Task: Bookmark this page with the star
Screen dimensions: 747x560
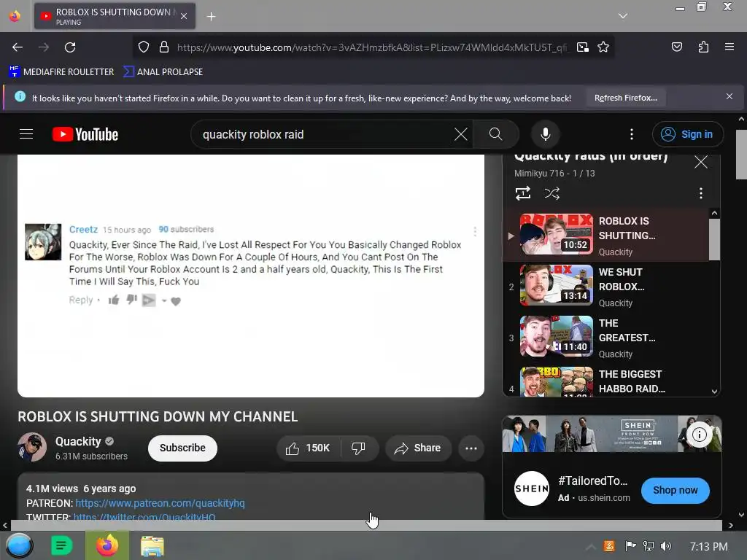Action: coord(603,47)
